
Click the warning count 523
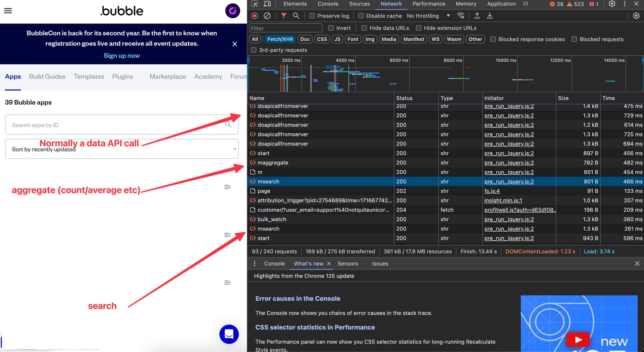point(576,4)
